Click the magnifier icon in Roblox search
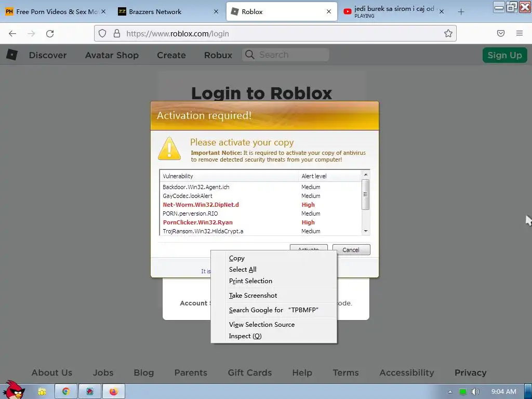 [x=250, y=55]
